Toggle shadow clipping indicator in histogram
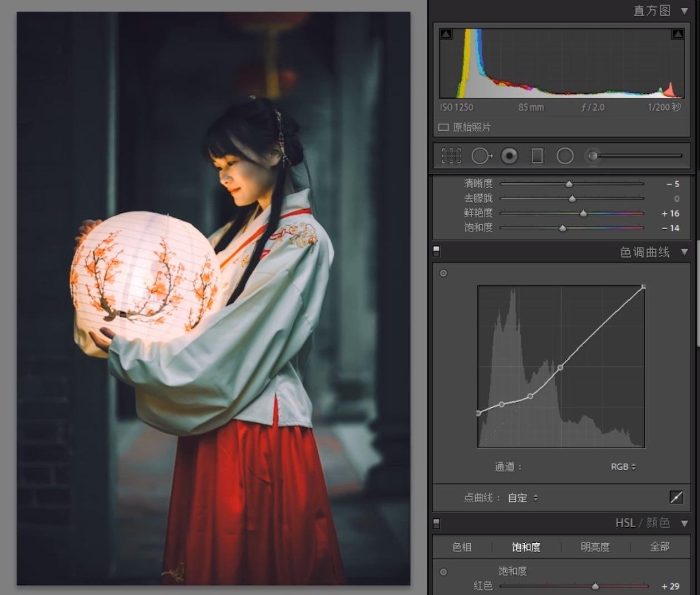Viewport: 700px width, 595px height. pos(446,34)
